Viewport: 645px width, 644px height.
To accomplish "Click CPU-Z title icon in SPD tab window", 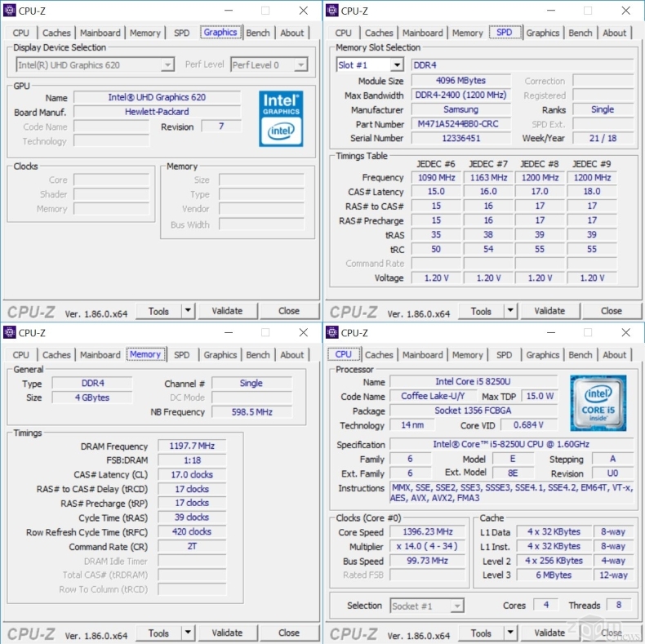I will 331,11.
